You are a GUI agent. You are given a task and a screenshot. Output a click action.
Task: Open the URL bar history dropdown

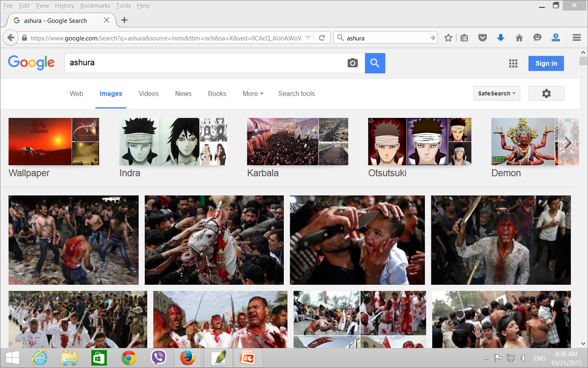tap(308, 38)
